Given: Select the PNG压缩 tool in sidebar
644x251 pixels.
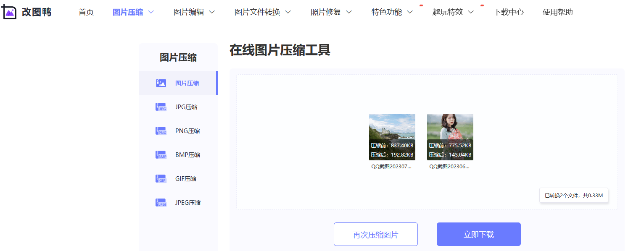Looking at the screenshot, I should tap(187, 131).
